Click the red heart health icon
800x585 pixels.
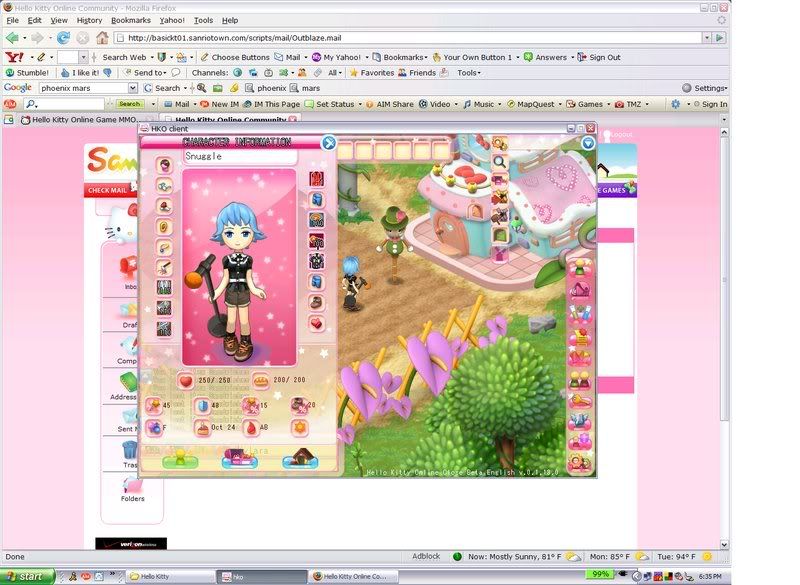186,380
